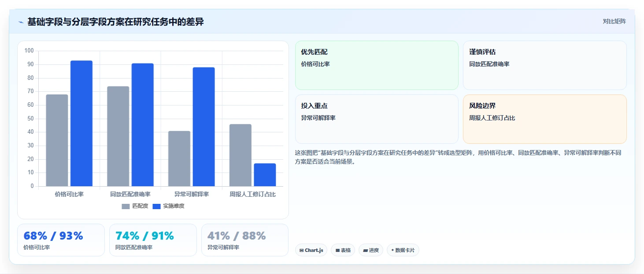Click the lightning icon beside the title
The width and height of the screenshot is (644, 274).
pos(21,22)
